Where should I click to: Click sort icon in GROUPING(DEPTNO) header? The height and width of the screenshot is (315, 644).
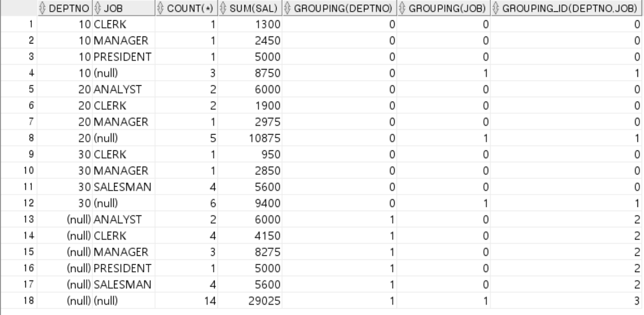click(288, 8)
